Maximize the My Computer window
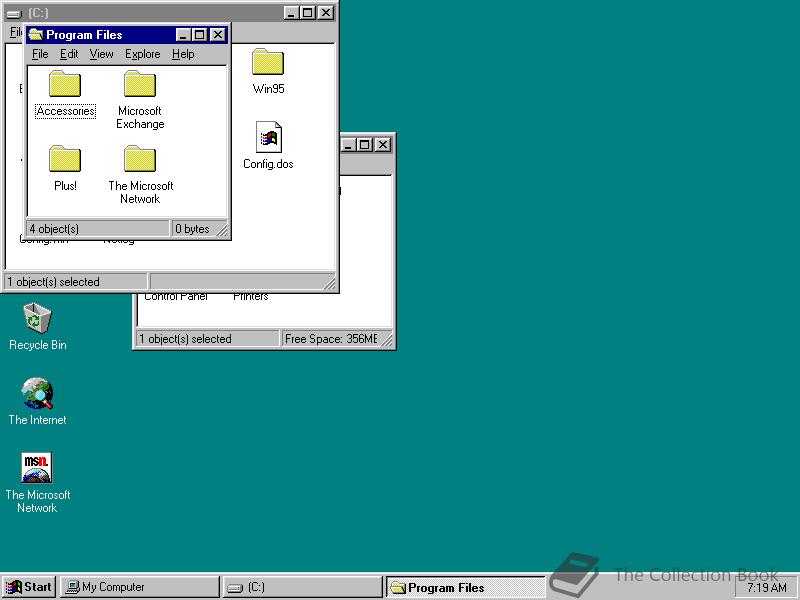800x600 pixels. click(364, 144)
